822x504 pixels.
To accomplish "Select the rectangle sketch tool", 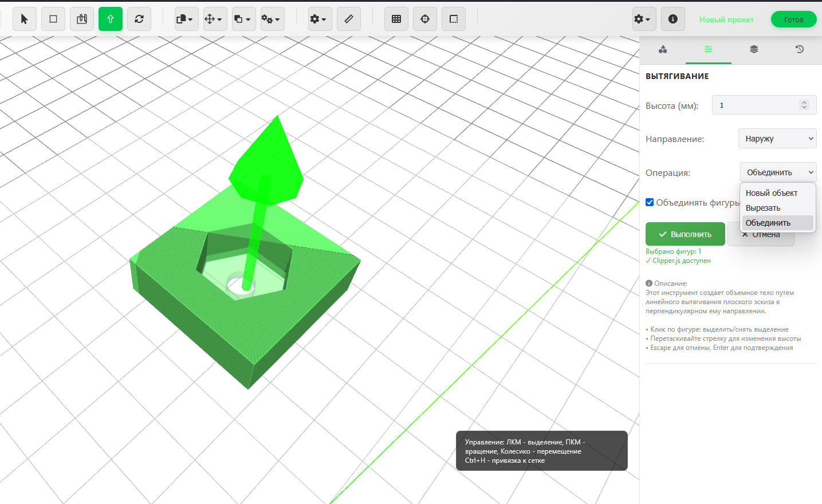I will (x=53, y=19).
